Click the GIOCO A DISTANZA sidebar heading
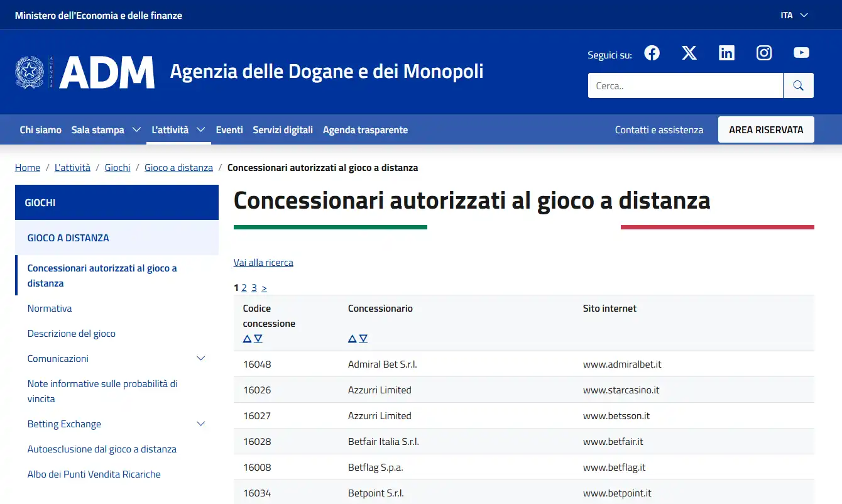The height and width of the screenshot is (504, 842). point(117,238)
